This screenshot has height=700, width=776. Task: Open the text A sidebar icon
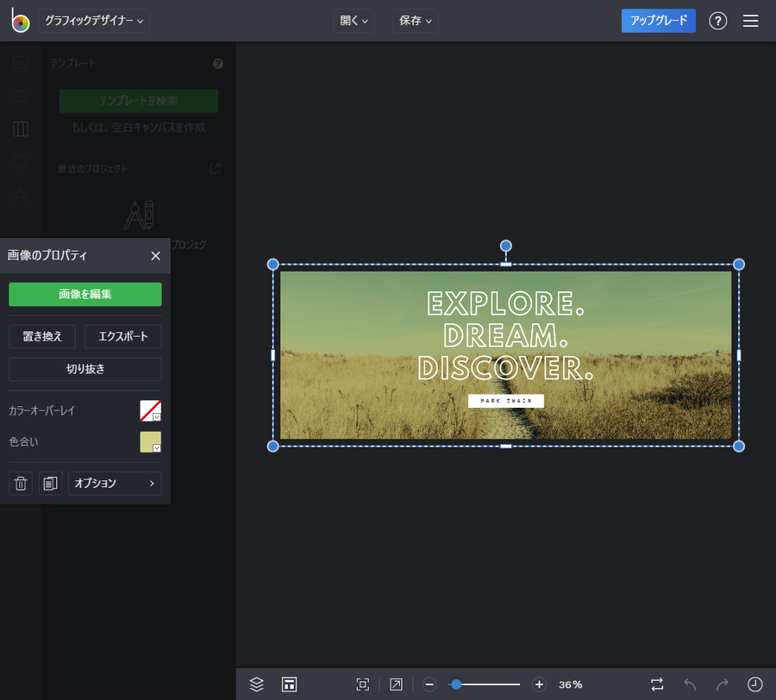pyautogui.click(x=21, y=195)
